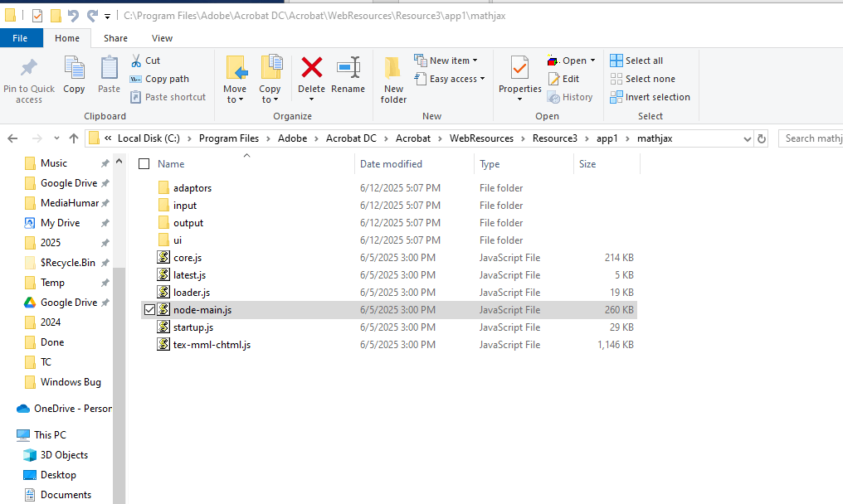Viewport: 843px width, 504px height.
Task: Click WebResources in the address breadcrumb
Action: point(481,138)
